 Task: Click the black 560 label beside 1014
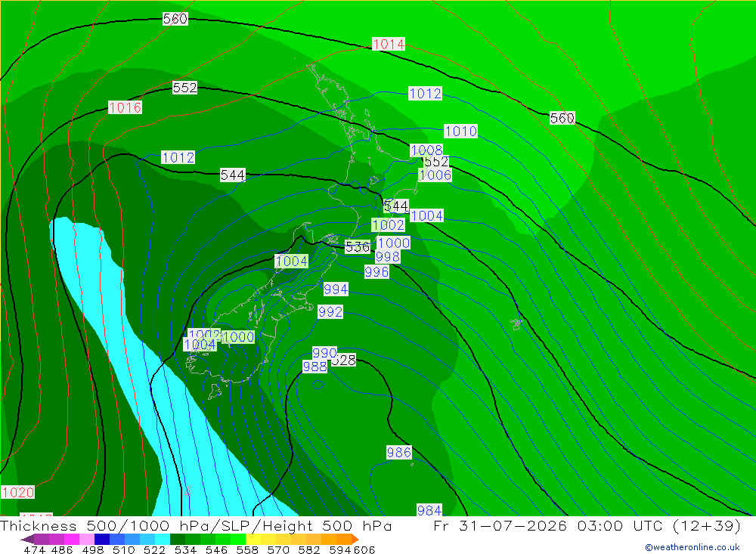coord(175,19)
